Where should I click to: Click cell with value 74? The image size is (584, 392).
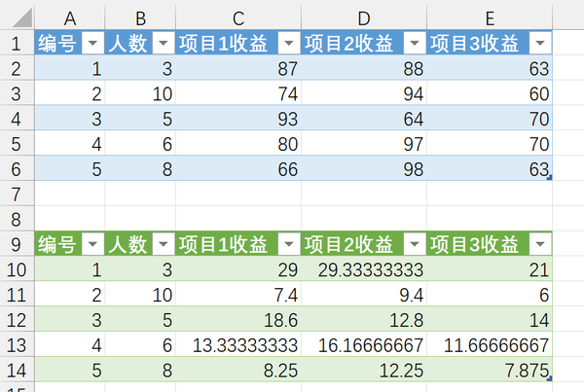[238, 93]
